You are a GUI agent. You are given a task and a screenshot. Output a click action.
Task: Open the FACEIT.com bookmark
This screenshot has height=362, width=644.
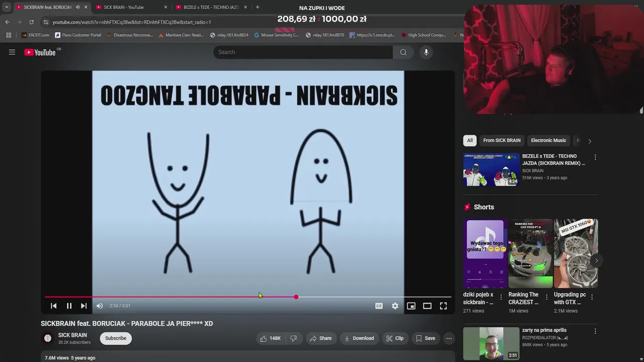[x=35, y=35]
